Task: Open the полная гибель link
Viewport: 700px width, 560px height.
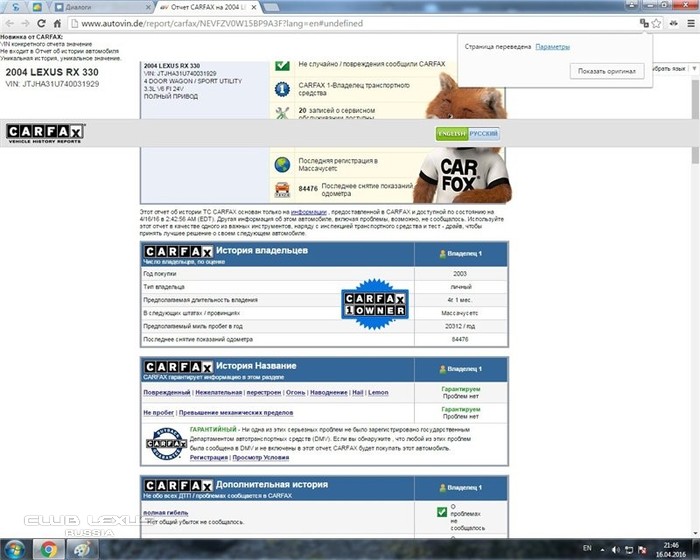Action: [x=166, y=513]
